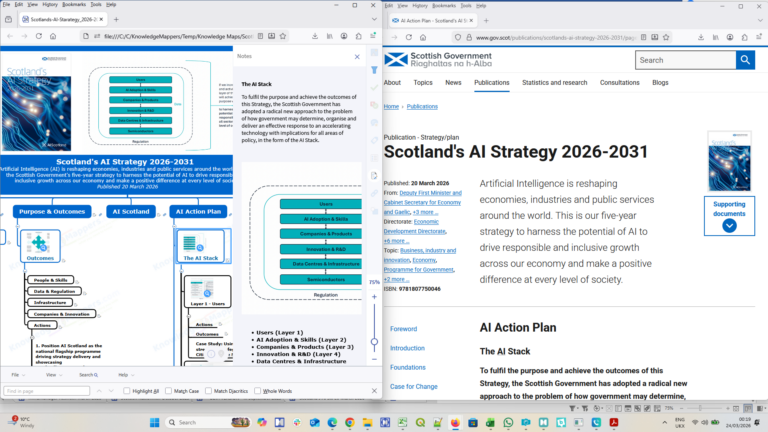Open Tools menu in right Firefox window
Screen dimensions: 768x432
tap(466, 5)
